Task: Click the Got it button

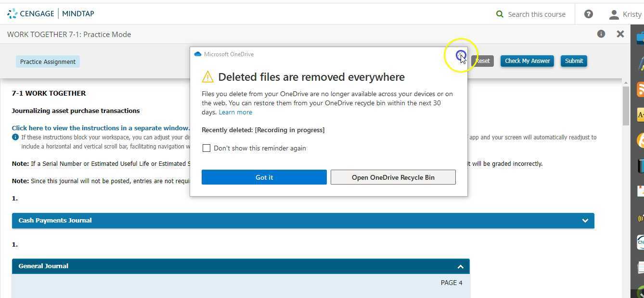Action: [x=264, y=177]
